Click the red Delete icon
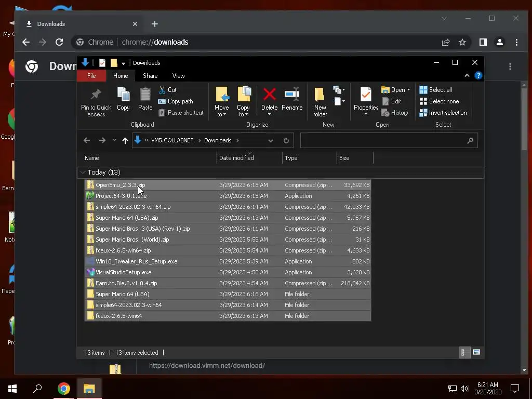 [x=270, y=95]
